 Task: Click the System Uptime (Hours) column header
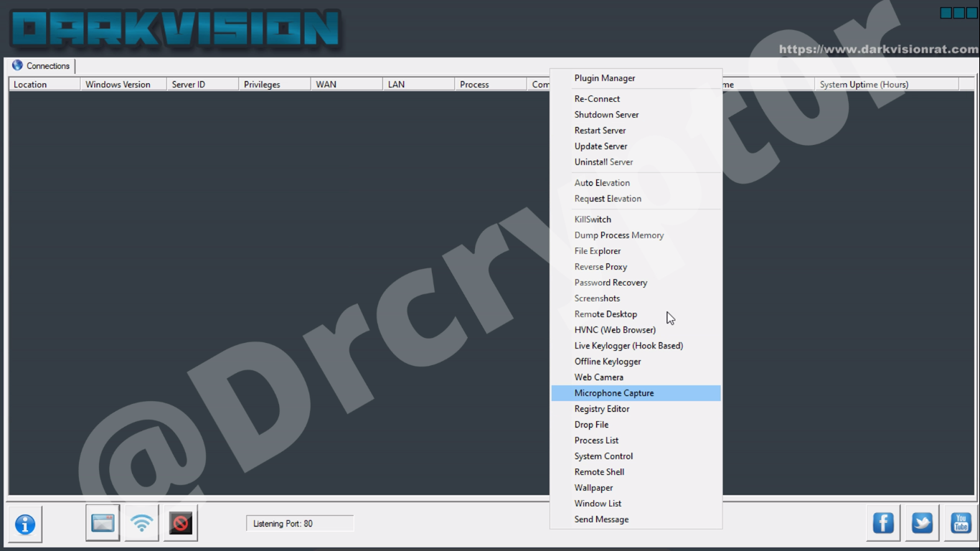click(887, 85)
